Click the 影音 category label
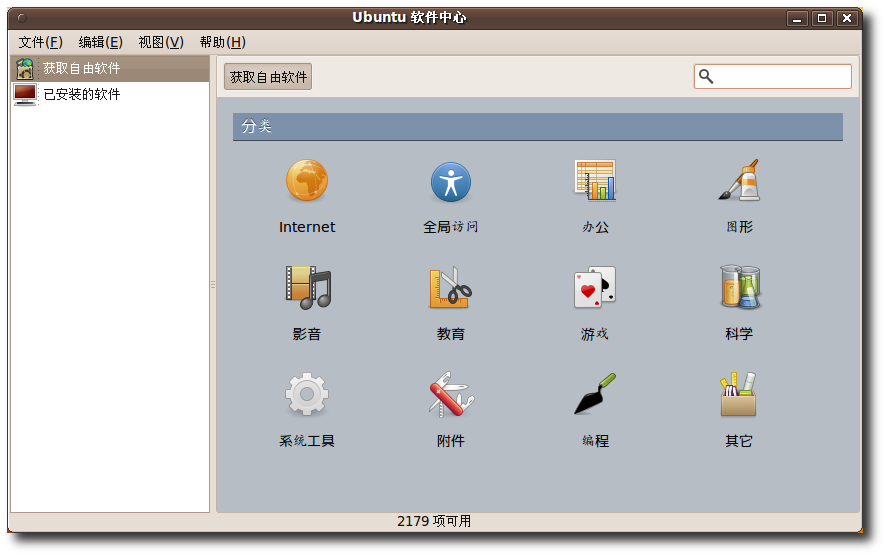 [x=307, y=334]
